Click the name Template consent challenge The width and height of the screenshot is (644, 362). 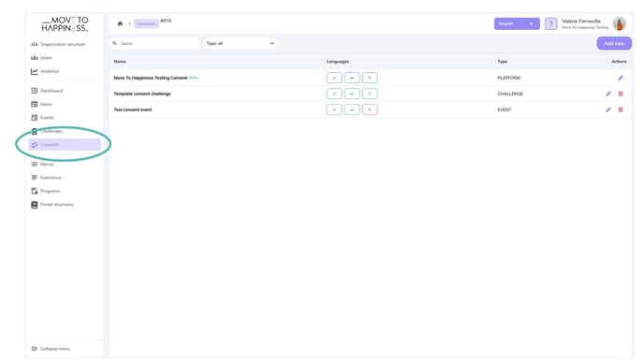coord(142,94)
